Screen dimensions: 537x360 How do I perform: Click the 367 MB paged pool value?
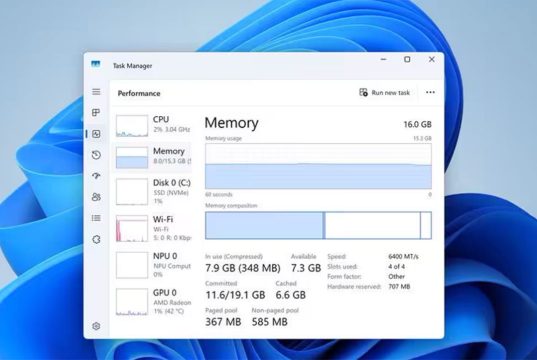[223, 322]
